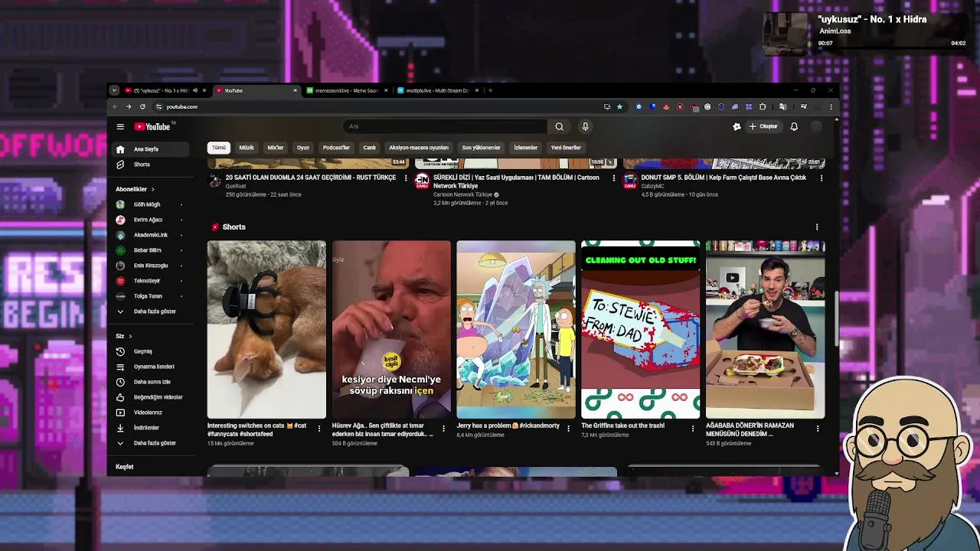Screen dimensions: 980x551
Task: Open Tolga Turan channel subscription
Action: (151, 296)
